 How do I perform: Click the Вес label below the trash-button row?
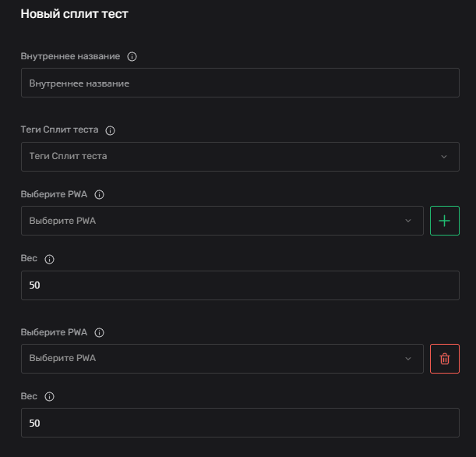tap(29, 396)
